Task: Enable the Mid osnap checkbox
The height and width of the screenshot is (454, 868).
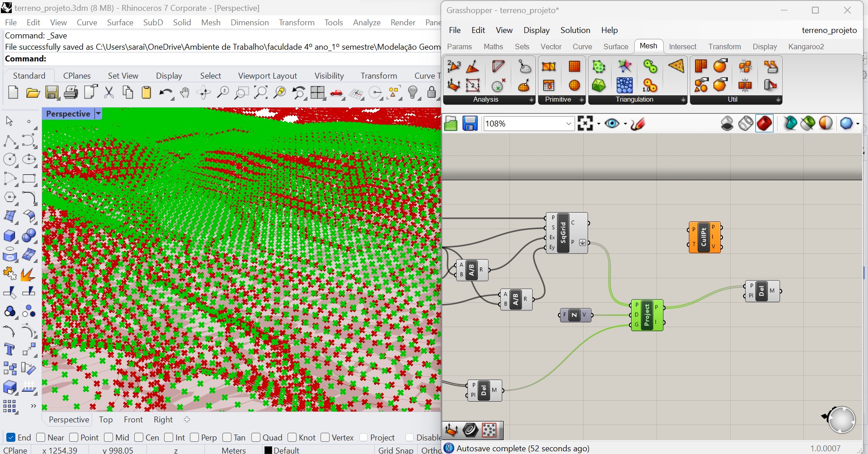Action: click(x=108, y=437)
